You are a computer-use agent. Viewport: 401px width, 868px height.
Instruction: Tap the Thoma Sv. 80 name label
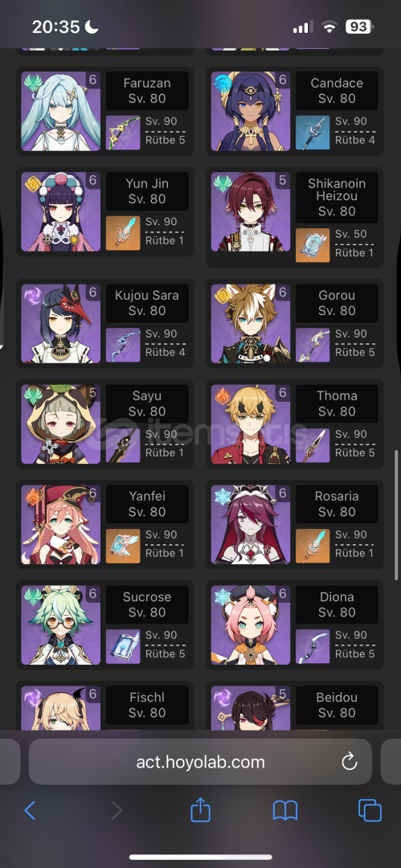[x=337, y=403]
